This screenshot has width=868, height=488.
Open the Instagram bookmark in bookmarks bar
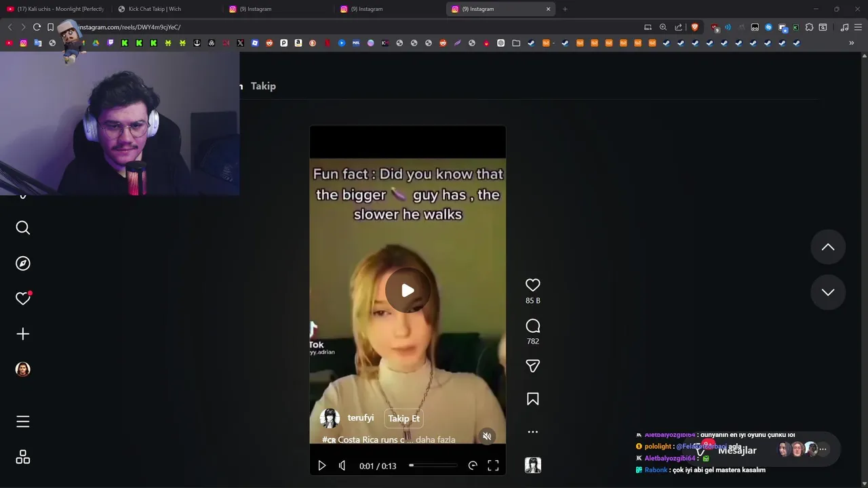click(23, 43)
